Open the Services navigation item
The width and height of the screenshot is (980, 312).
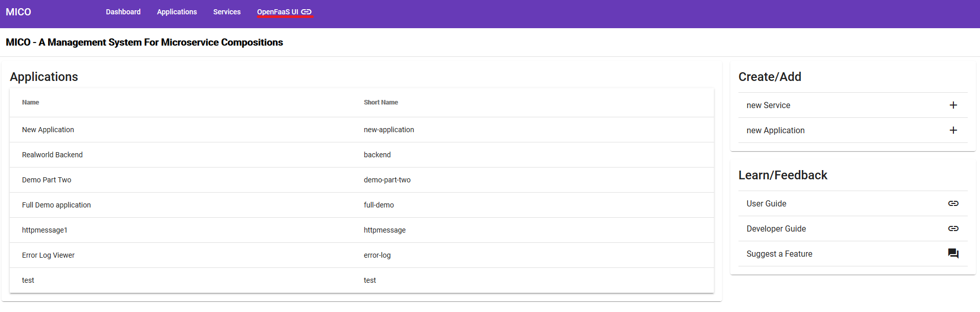pos(227,12)
